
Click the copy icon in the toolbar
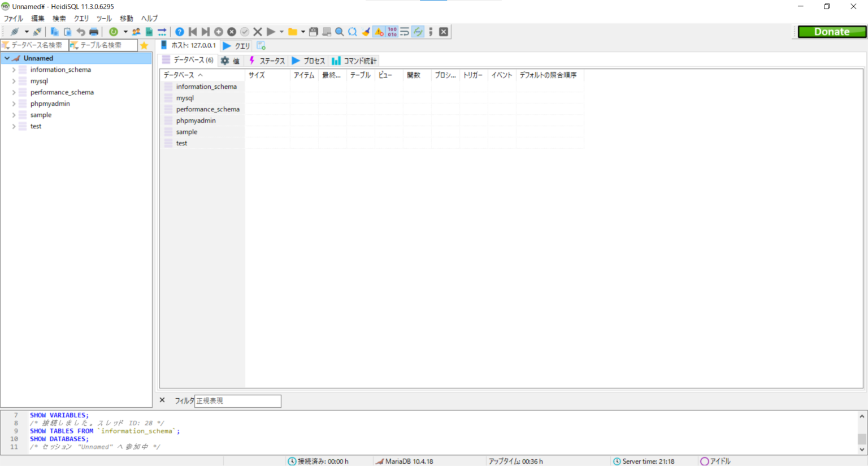click(54, 32)
